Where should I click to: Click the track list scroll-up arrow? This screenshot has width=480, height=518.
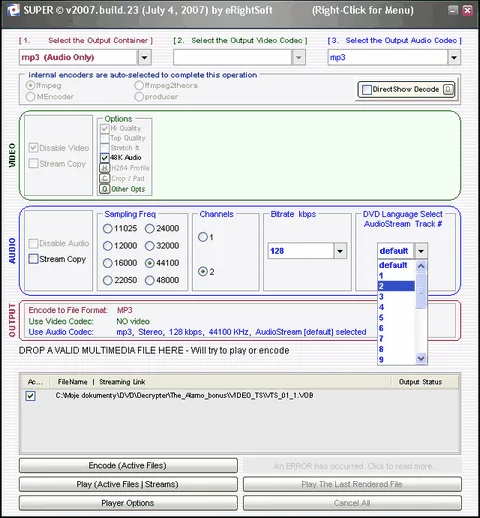[421, 266]
